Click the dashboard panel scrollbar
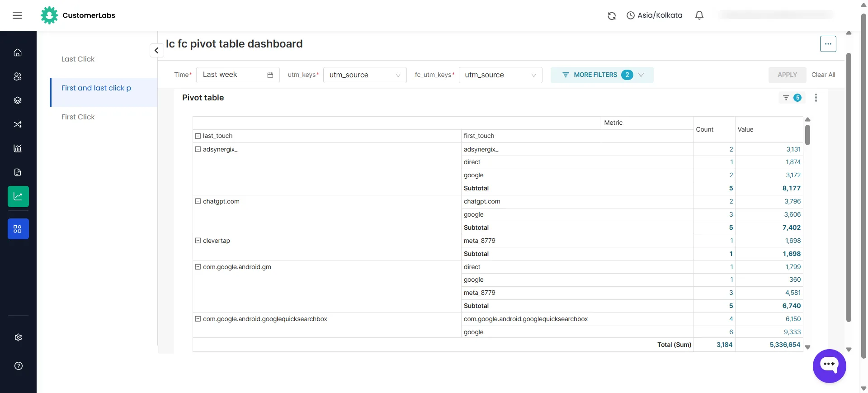 [849, 187]
